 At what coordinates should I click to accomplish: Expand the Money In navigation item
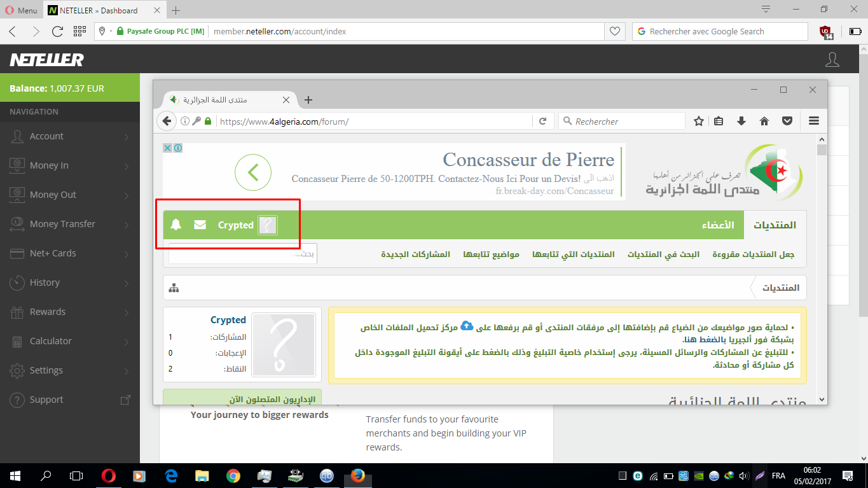click(69, 165)
